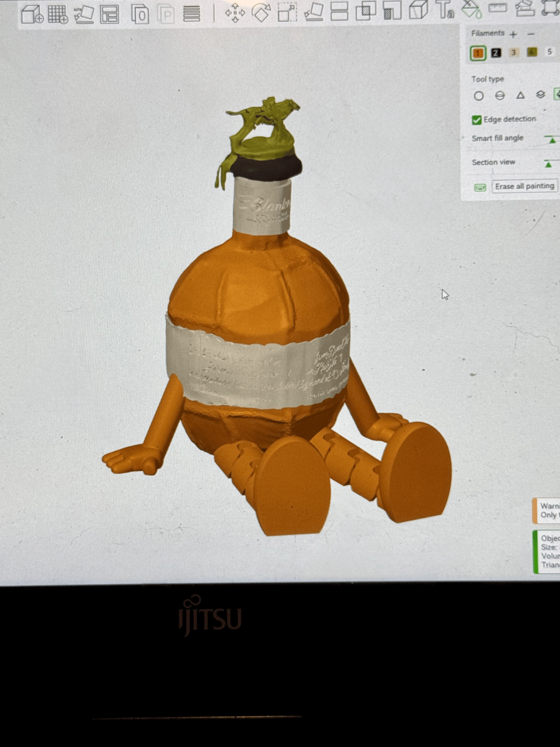Screen dimensions: 560x747
Task: Select the Cut tool icon
Action: (x=339, y=11)
